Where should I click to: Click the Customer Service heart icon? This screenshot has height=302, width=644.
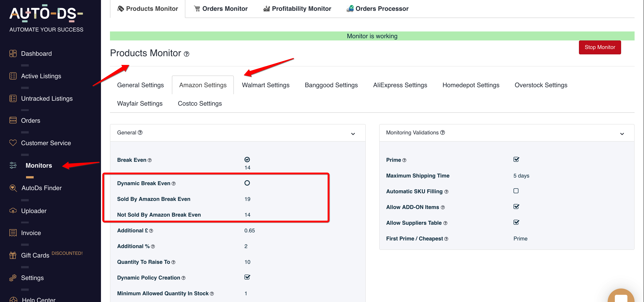pyautogui.click(x=13, y=143)
